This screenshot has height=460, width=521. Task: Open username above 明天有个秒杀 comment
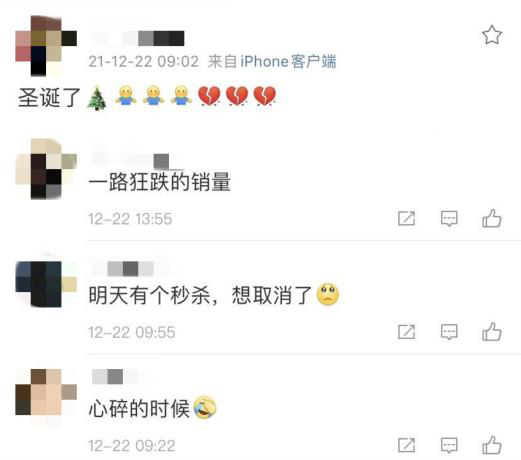[130, 269]
